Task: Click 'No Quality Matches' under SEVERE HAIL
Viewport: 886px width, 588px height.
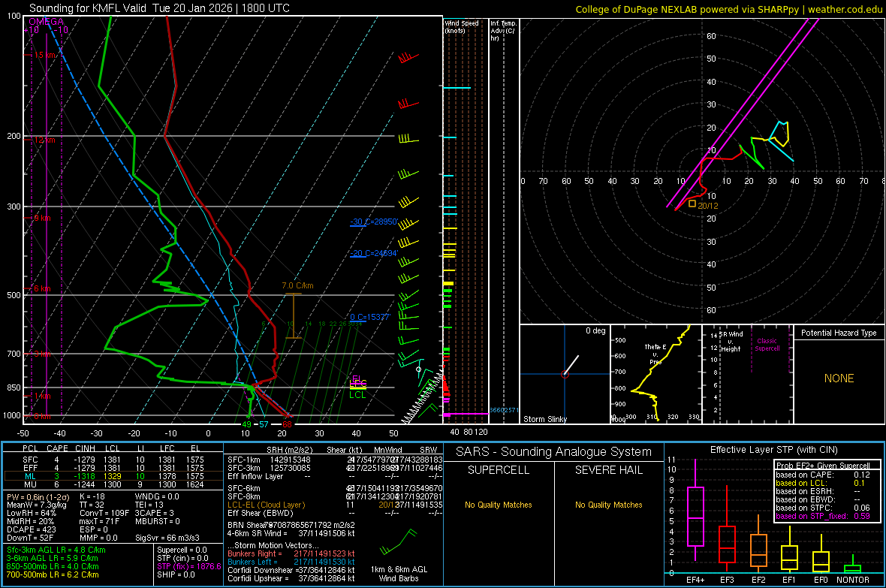Action: point(608,505)
